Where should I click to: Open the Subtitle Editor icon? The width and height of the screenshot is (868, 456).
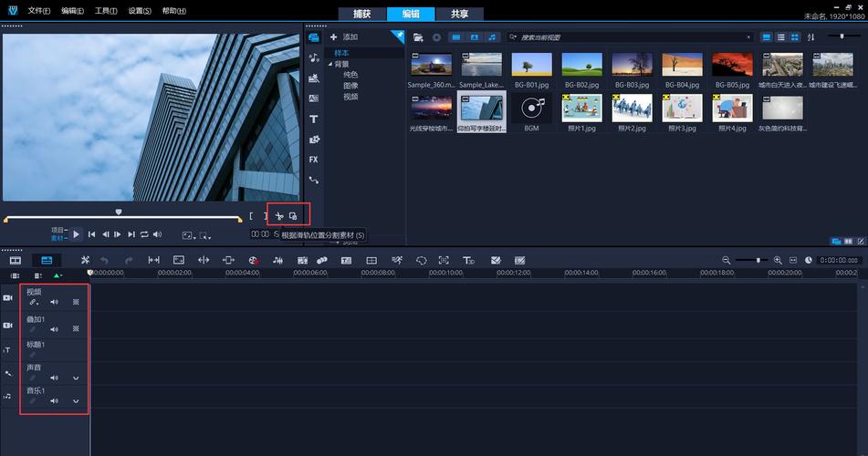coord(347,260)
